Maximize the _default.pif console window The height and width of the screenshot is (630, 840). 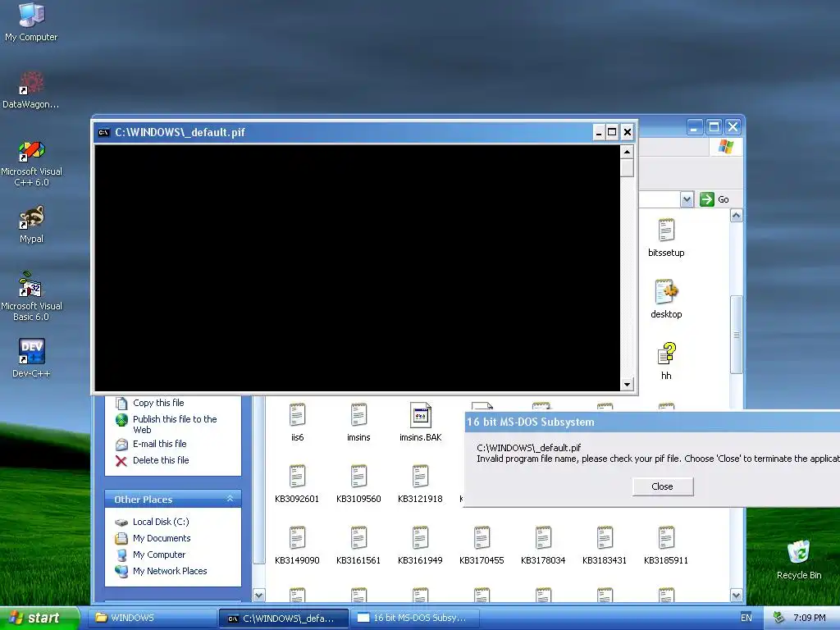(612, 132)
